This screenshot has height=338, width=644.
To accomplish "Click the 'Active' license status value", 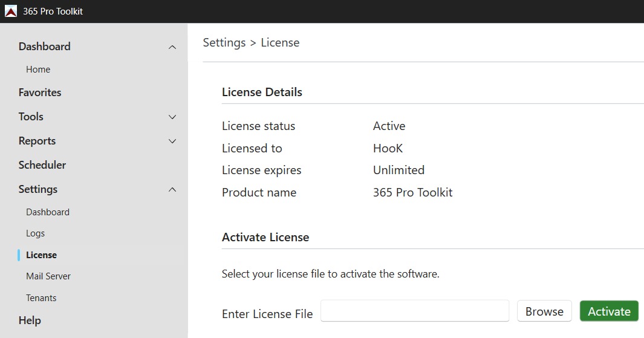I will (389, 126).
